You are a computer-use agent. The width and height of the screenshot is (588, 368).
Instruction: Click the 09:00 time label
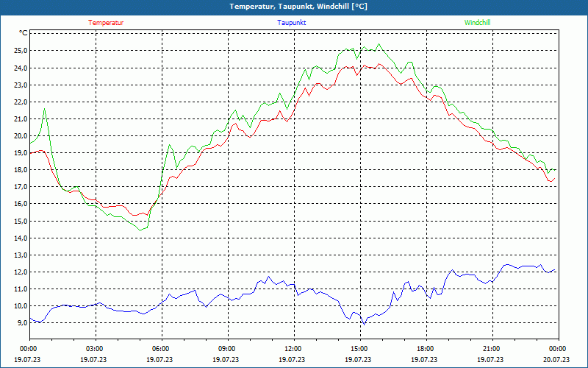point(227,349)
